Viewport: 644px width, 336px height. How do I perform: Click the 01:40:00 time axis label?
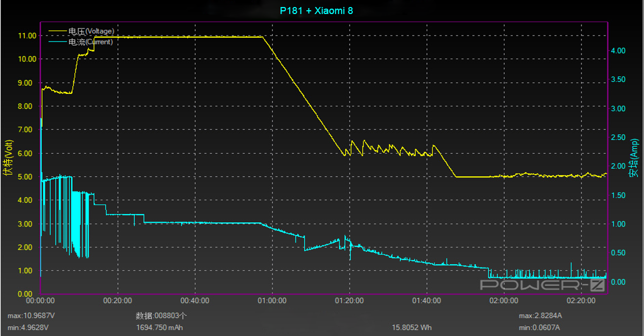tap(426, 301)
